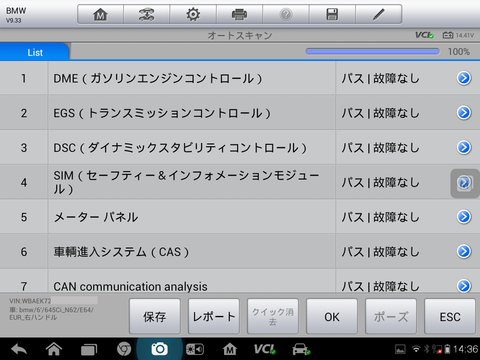Click the pencil edit icon

pyautogui.click(x=379, y=14)
